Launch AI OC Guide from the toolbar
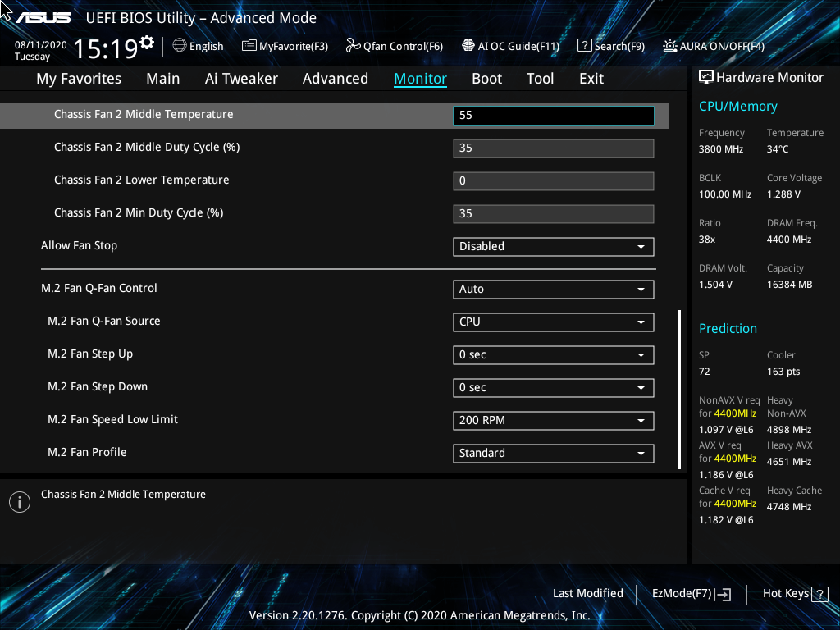Viewport: 840px width, 630px height. pyautogui.click(x=468, y=46)
